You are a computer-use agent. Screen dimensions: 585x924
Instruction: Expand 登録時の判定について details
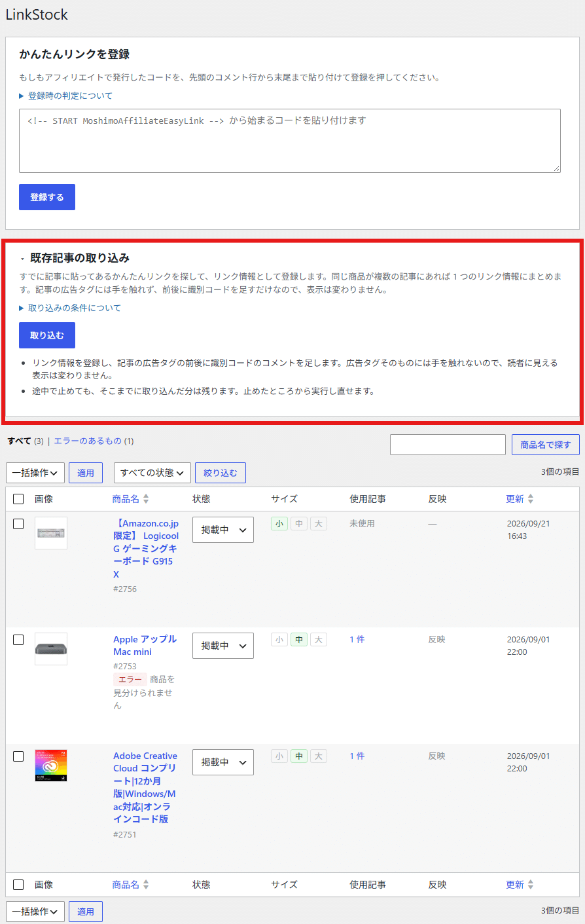65,96
